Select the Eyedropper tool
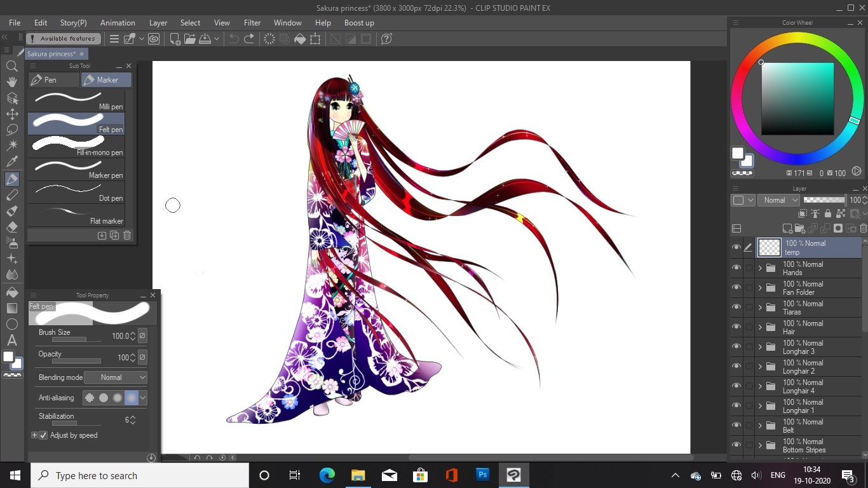 coord(11,162)
